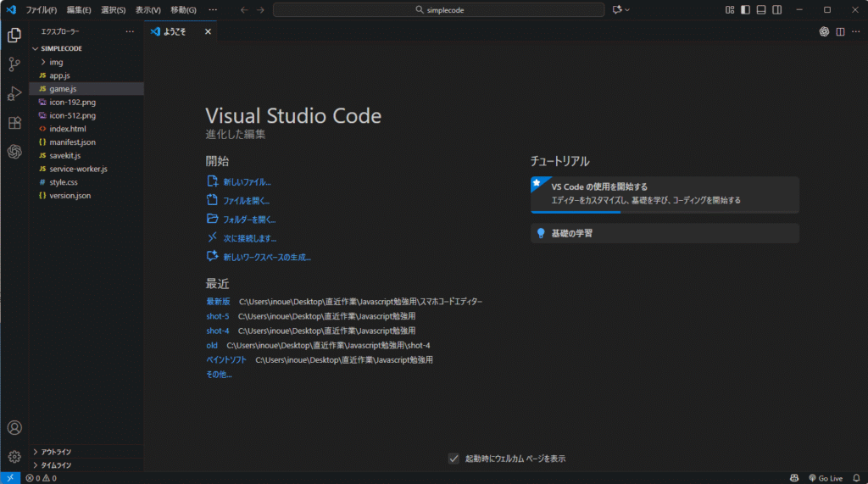Open the Source Control view icon
This screenshot has height=484, width=868.
click(x=14, y=64)
